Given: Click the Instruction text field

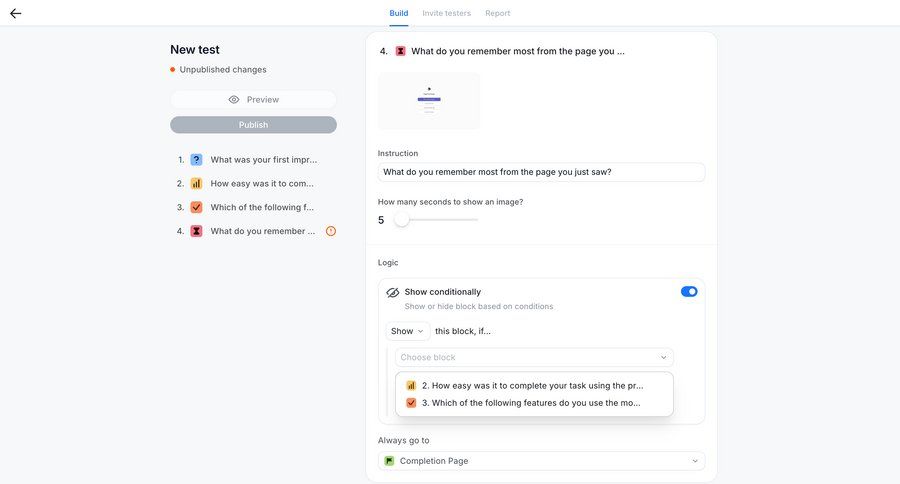Looking at the screenshot, I should pyautogui.click(x=541, y=172).
